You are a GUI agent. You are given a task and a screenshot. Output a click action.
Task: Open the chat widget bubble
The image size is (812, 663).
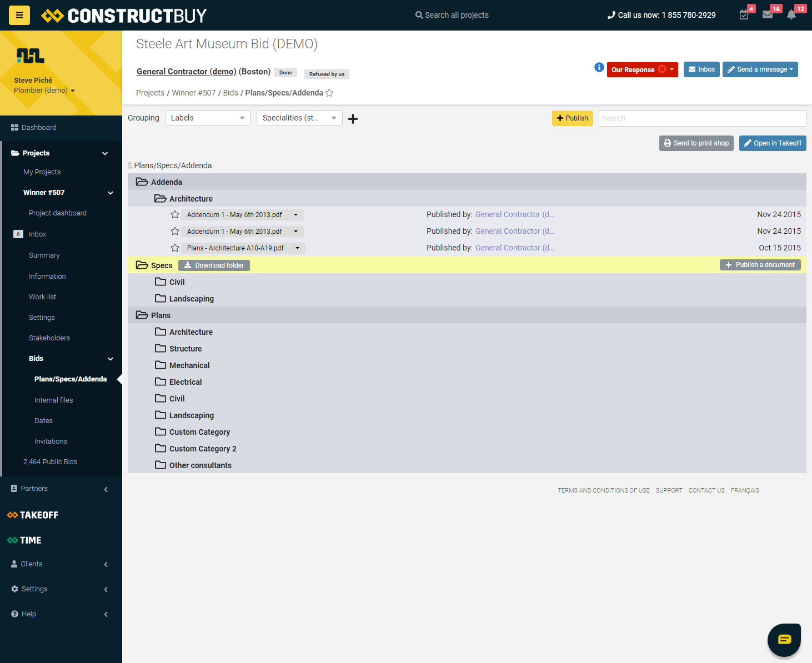(x=784, y=640)
